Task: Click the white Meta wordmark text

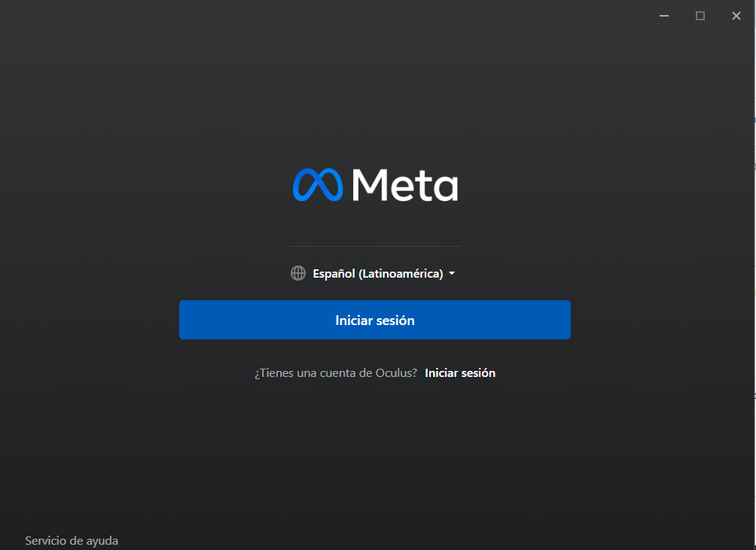Action: tap(405, 184)
